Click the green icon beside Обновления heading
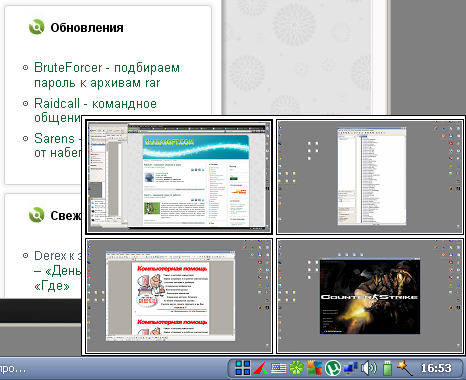466x380 pixels. pos(36,27)
